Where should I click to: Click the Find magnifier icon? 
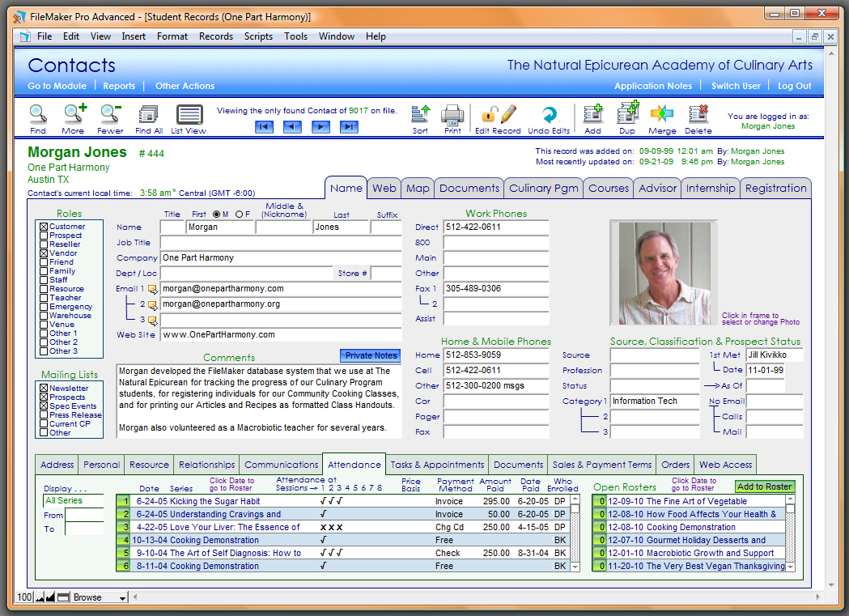tap(38, 114)
